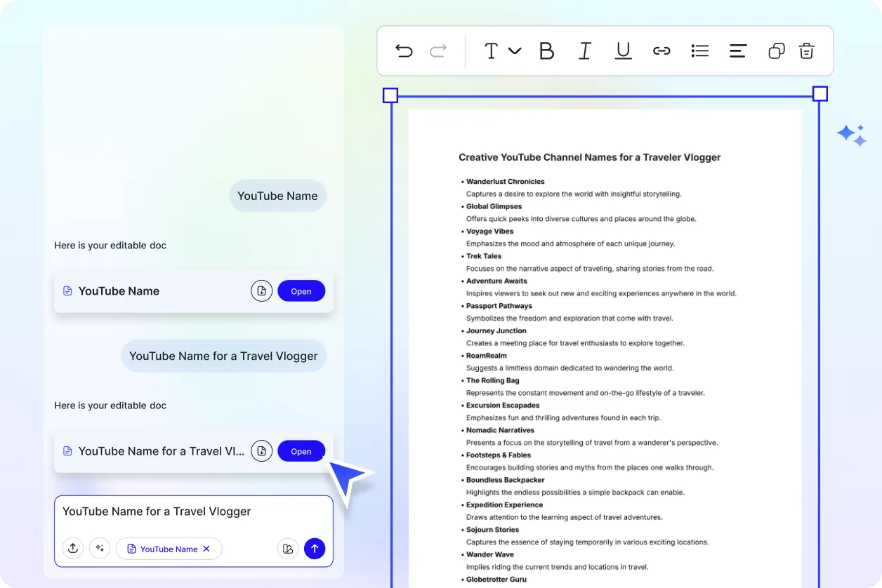Click the Nomadic Narratives bullet
This screenshot has height=588, width=882.
tap(500, 430)
